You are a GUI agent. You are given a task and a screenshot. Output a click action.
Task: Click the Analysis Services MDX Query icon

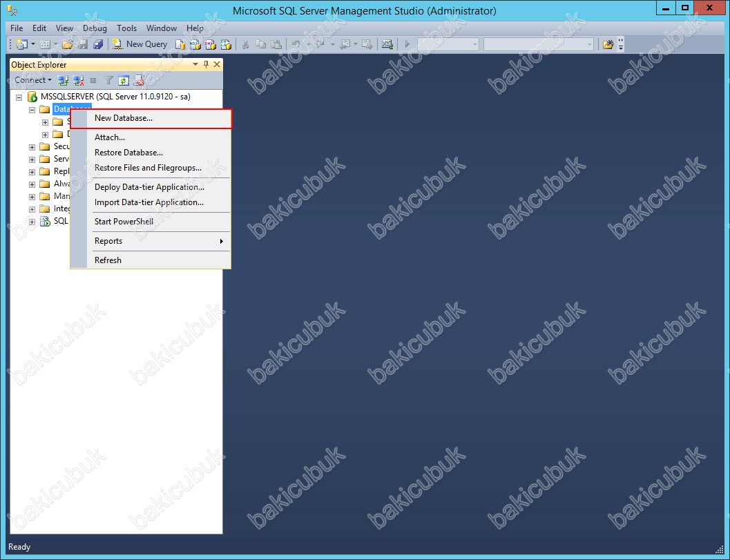195,44
